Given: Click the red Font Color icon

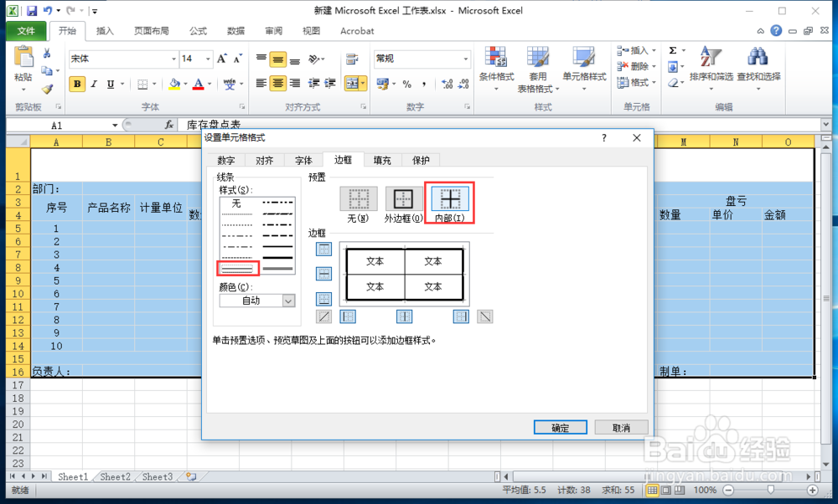Looking at the screenshot, I should (199, 84).
